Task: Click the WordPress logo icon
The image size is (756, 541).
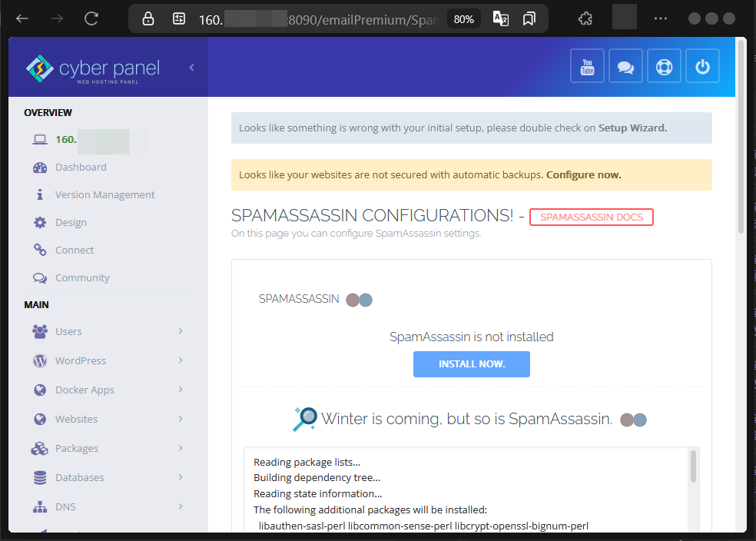Action: [x=40, y=360]
